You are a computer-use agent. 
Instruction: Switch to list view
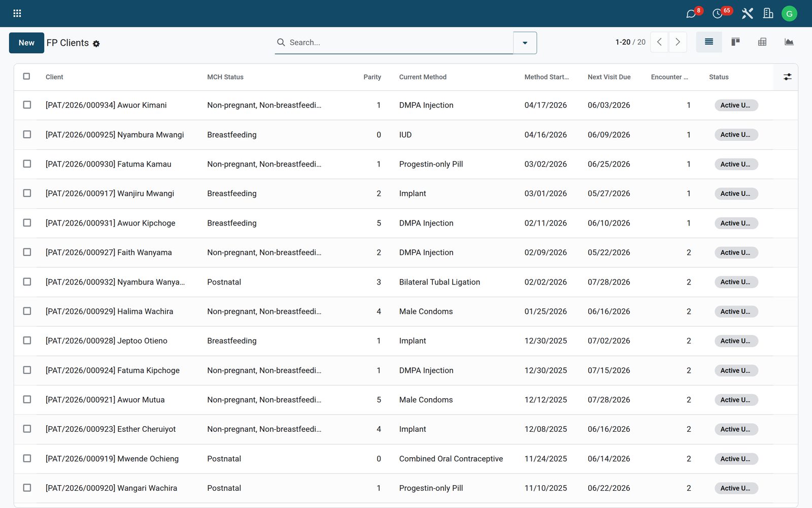click(709, 42)
